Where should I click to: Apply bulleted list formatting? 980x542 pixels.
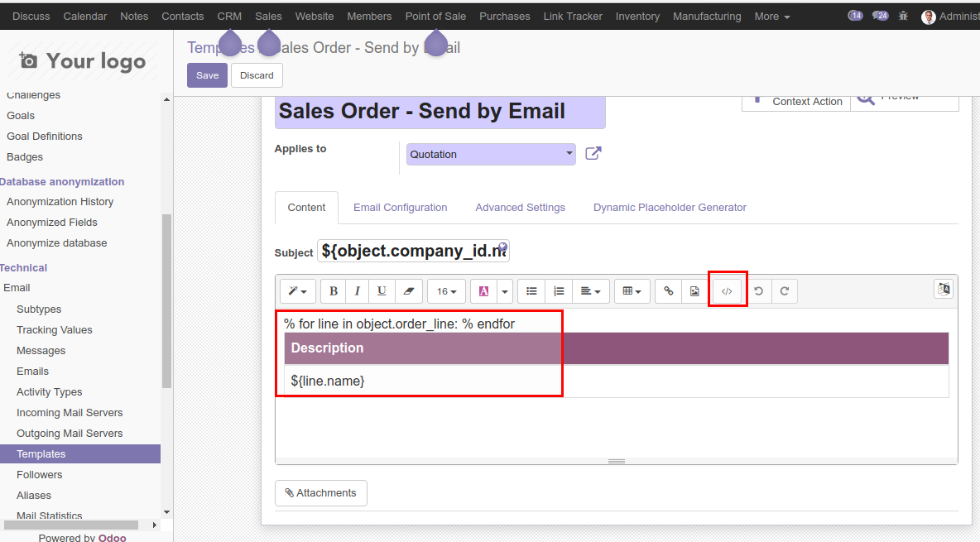pyautogui.click(x=531, y=290)
